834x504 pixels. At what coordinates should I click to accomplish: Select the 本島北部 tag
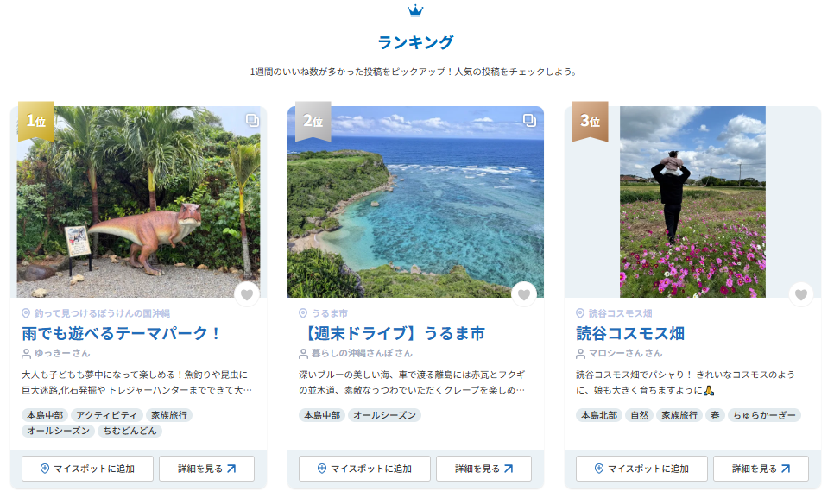[x=599, y=415]
